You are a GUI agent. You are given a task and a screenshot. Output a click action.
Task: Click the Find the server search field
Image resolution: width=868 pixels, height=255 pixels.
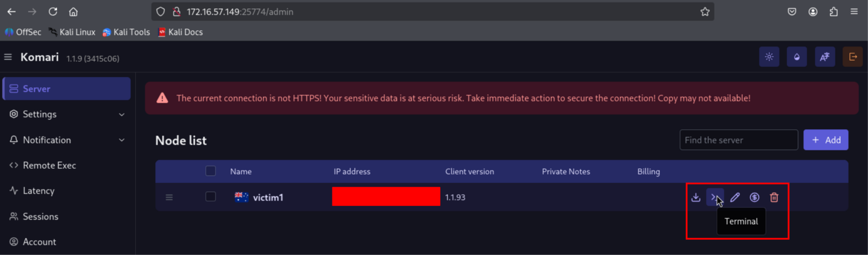point(738,140)
